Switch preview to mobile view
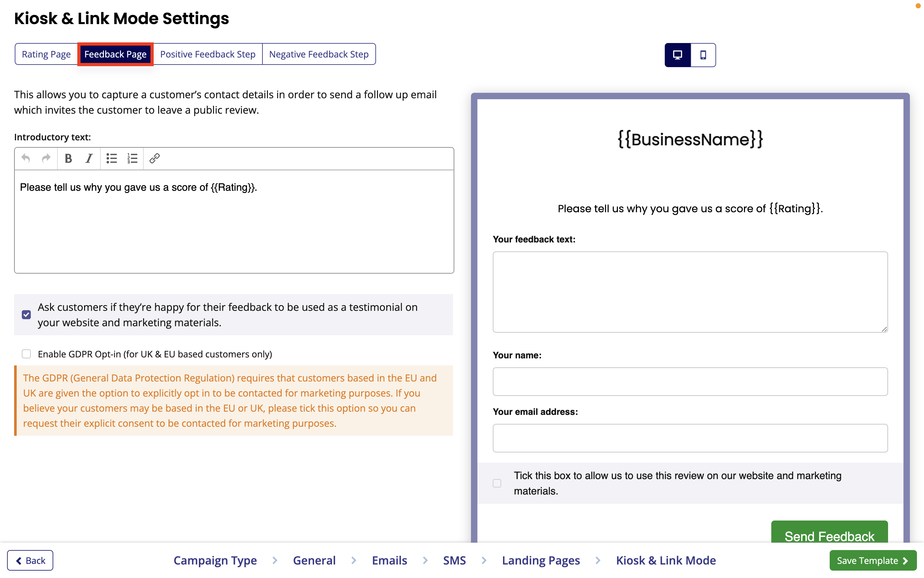924x578 pixels. tap(703, 55)
